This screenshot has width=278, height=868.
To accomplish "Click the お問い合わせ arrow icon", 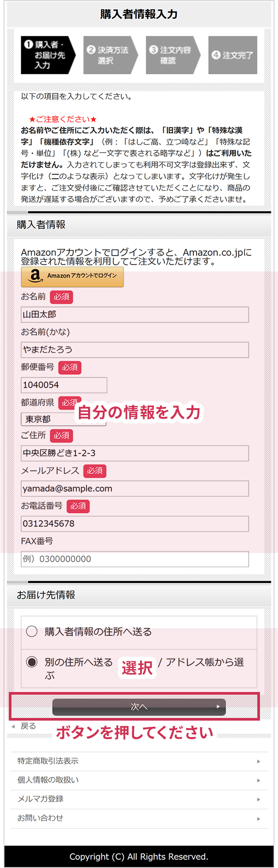I will 259,819.
